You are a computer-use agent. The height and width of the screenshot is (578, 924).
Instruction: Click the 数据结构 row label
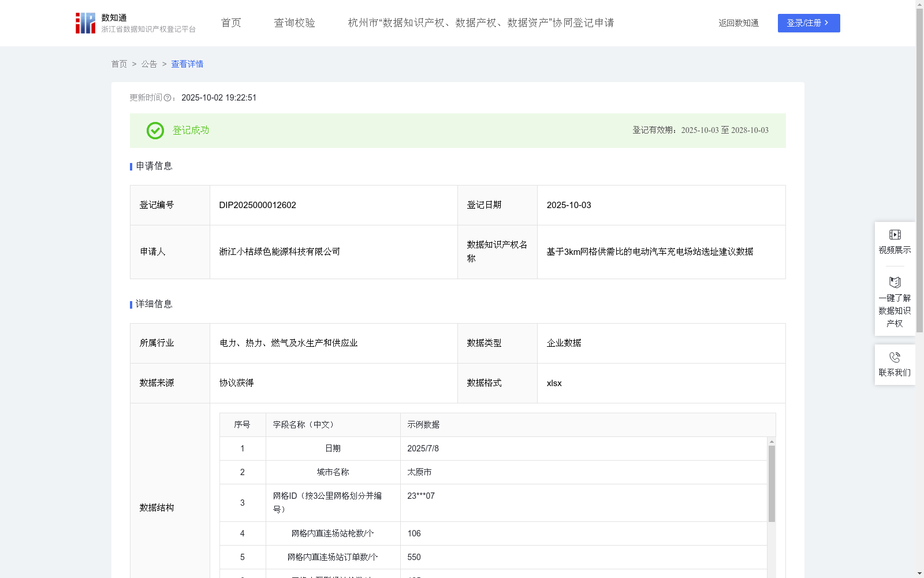(157, 507)
